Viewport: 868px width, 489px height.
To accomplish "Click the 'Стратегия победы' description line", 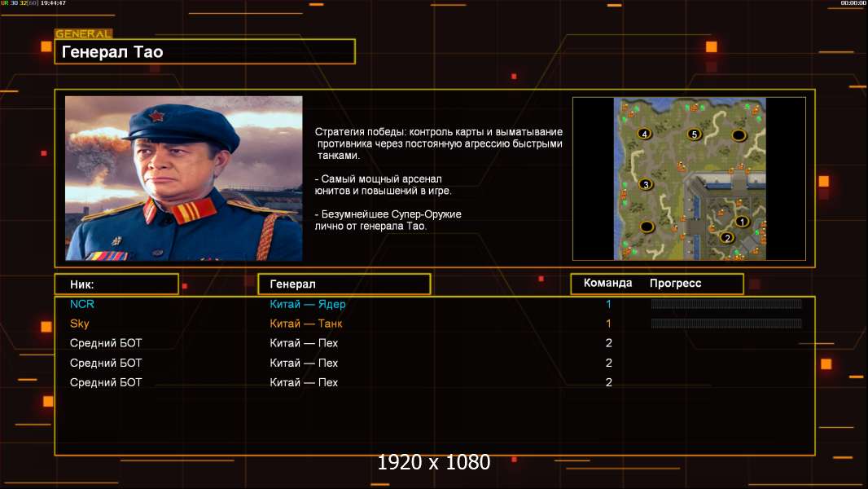I will point(438,143).
